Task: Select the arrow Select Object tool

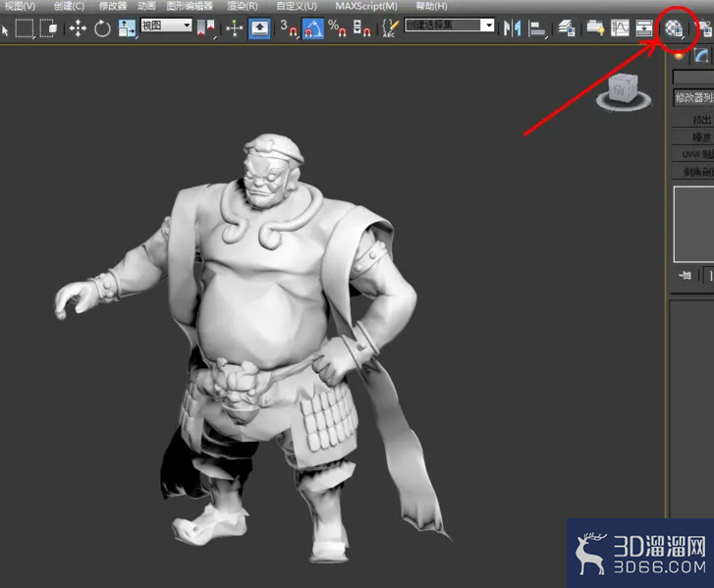Action: (5, 29)
